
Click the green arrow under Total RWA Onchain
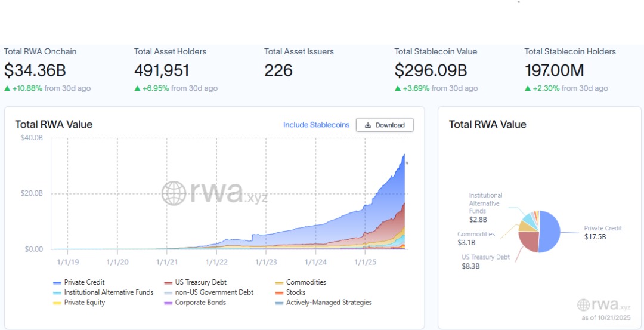pyautogui.click(x=7, y=88)
